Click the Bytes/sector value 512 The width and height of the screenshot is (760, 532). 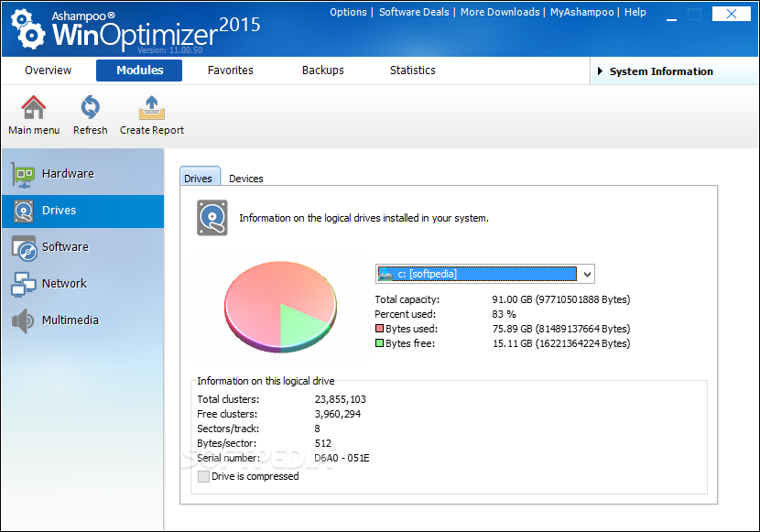coord(323,443)
